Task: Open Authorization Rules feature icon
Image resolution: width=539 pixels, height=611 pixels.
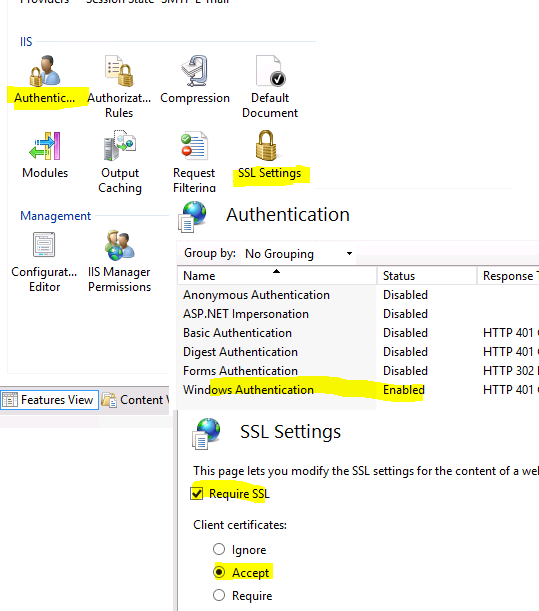Action: coord(119,71)
